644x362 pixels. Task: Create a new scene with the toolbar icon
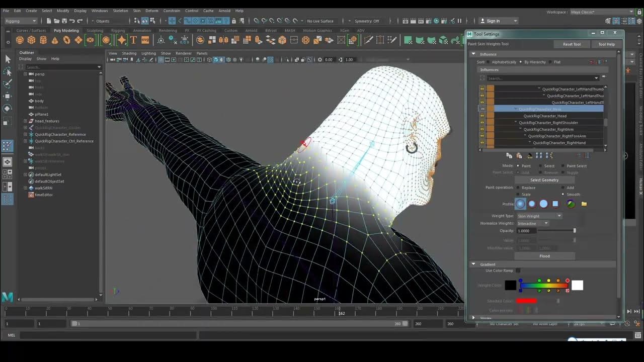click(x=48, y=21)
